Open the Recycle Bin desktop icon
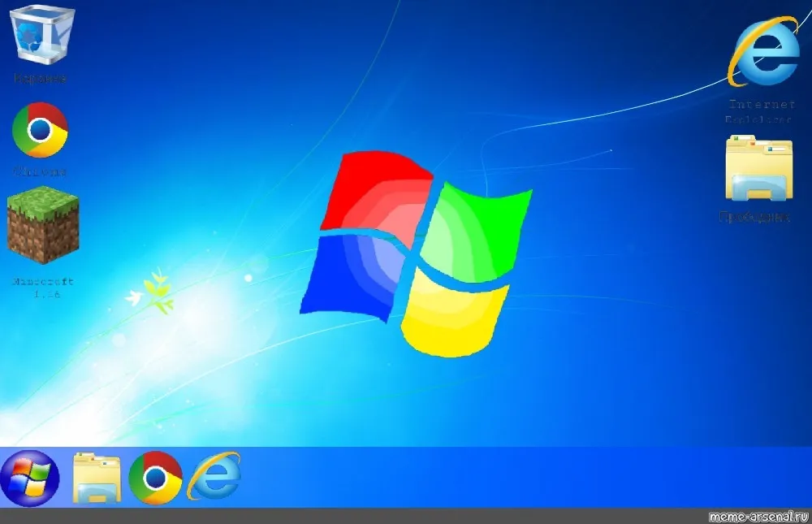The width and height of the screenshot is (812, 524). coord(42,34)
